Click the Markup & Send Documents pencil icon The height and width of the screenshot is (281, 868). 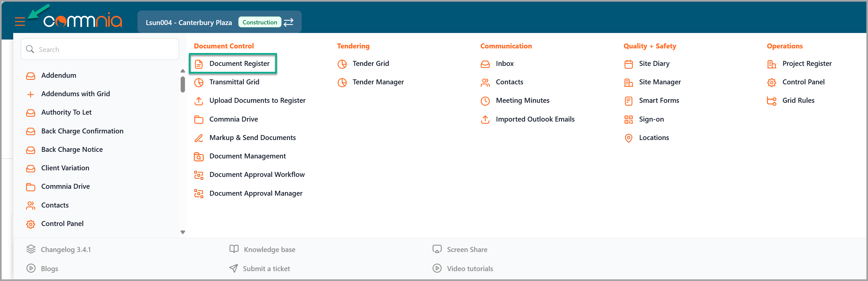(199, 138)
